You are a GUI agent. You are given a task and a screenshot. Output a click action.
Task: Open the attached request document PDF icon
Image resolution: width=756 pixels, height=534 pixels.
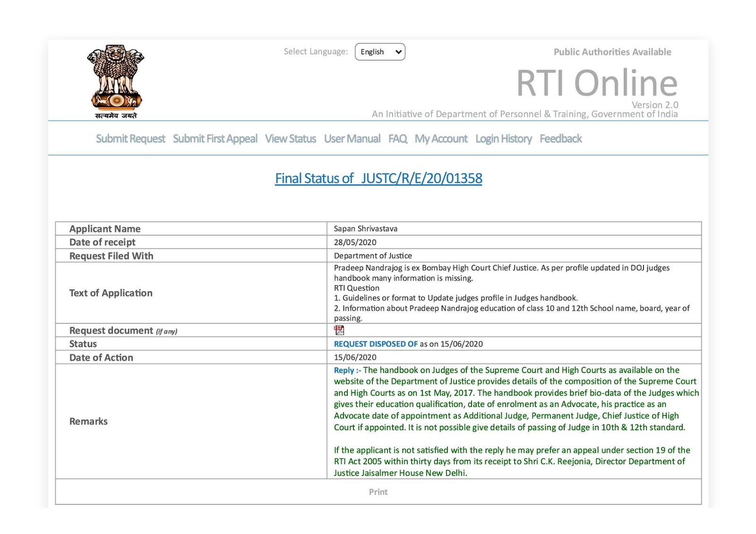tap(339, 330)
